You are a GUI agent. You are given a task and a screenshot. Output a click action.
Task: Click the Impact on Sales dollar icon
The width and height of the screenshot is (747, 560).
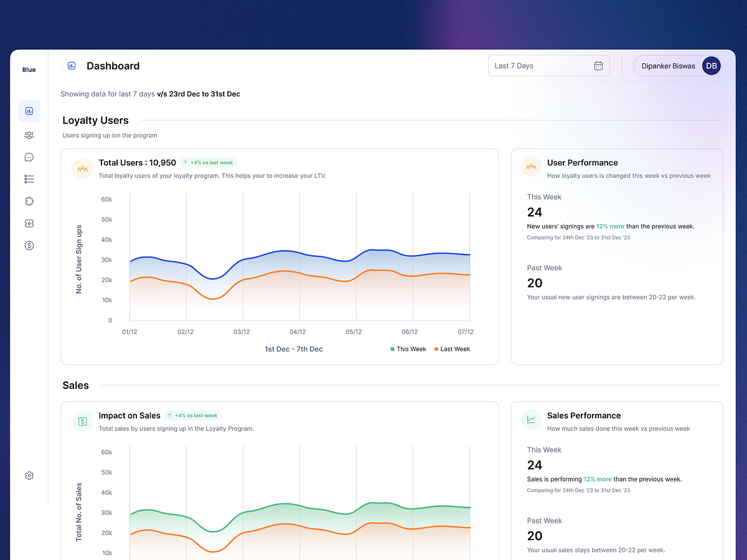82,421
